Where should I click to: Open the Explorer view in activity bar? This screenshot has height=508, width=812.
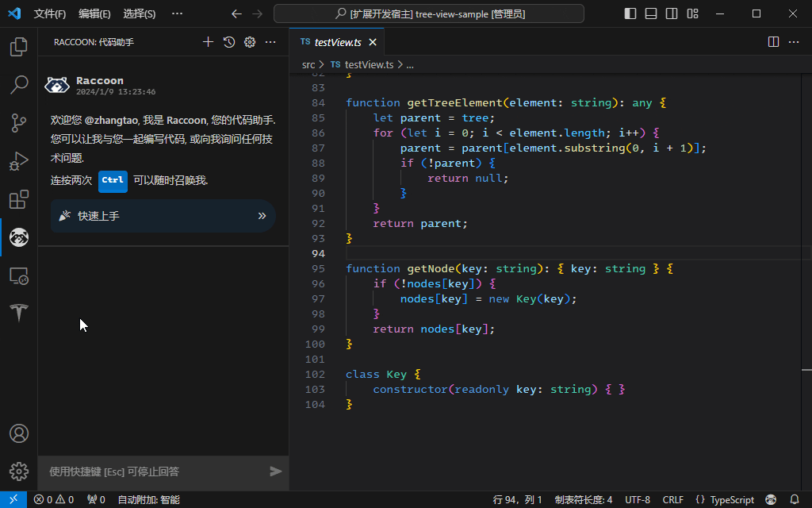tap(18, 47)
